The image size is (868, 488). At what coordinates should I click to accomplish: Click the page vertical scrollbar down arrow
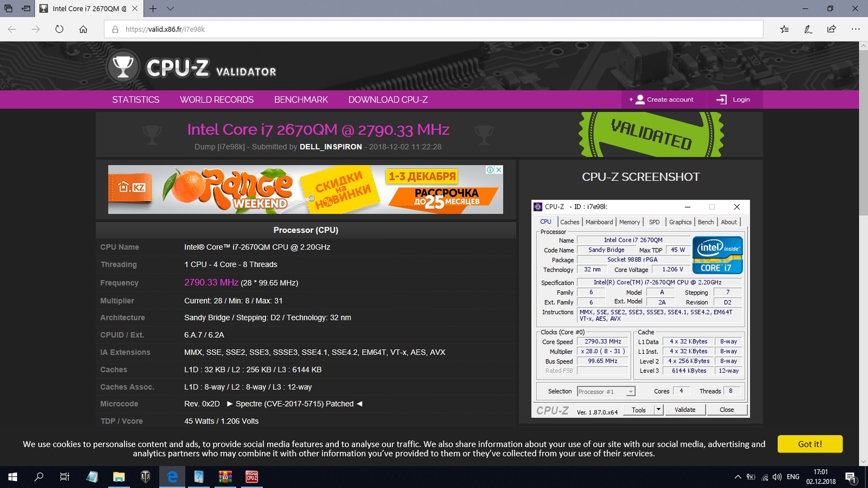pyautogui.click(x=863, y=462)
